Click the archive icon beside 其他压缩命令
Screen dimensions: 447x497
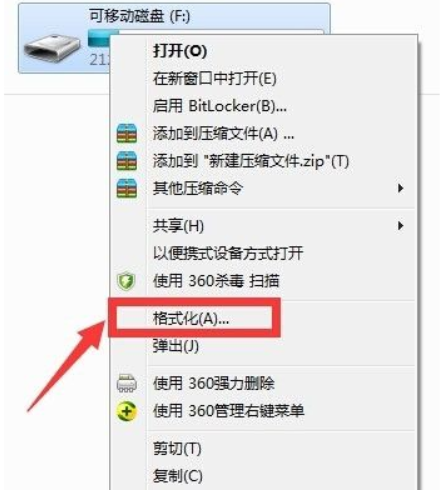pos(127,188)
